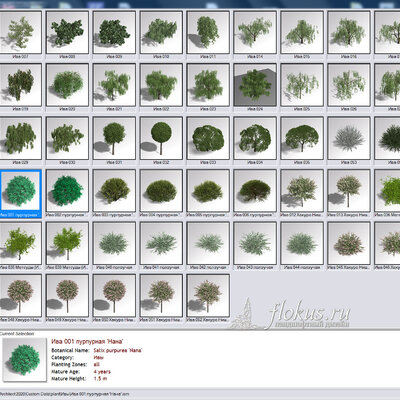Select Ива 012 Хакуро Нишики thumbnail
400x400 pixels.
[x=302, y=191]
